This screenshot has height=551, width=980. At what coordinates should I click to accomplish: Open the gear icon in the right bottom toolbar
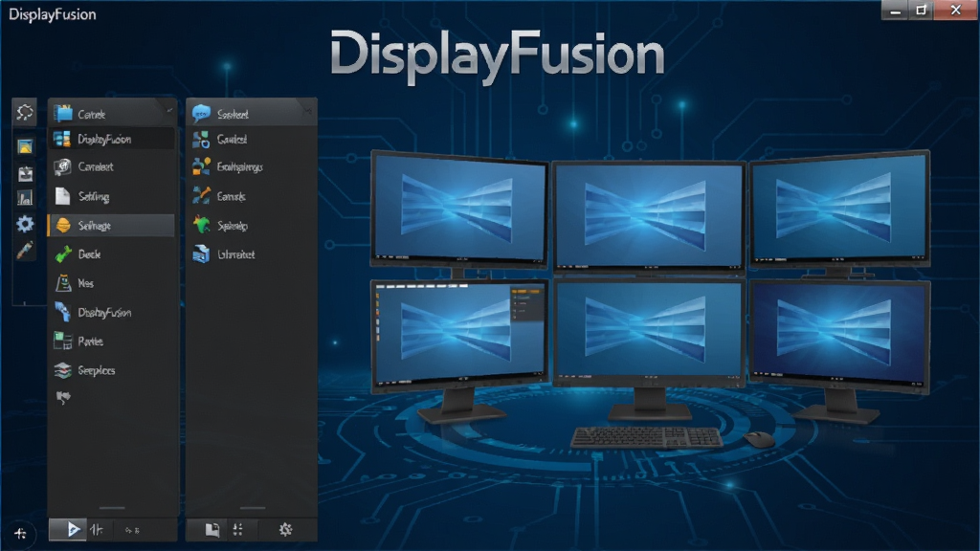click(x=285, y=530)
